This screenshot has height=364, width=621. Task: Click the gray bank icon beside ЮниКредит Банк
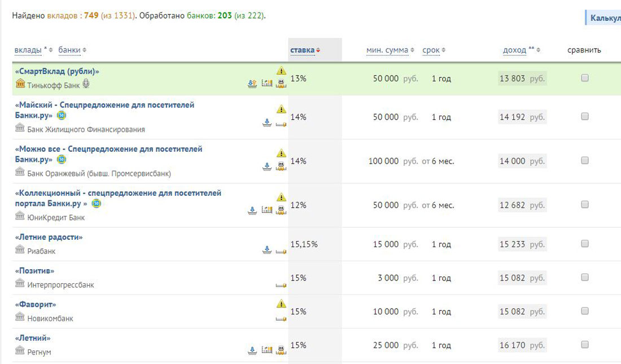click(x=20, y=216)
